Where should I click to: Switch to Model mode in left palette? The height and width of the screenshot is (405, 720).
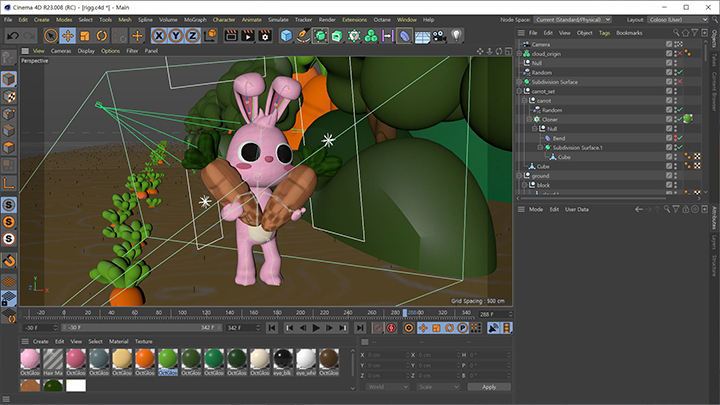pyautogui.click(x=9, y=79)
